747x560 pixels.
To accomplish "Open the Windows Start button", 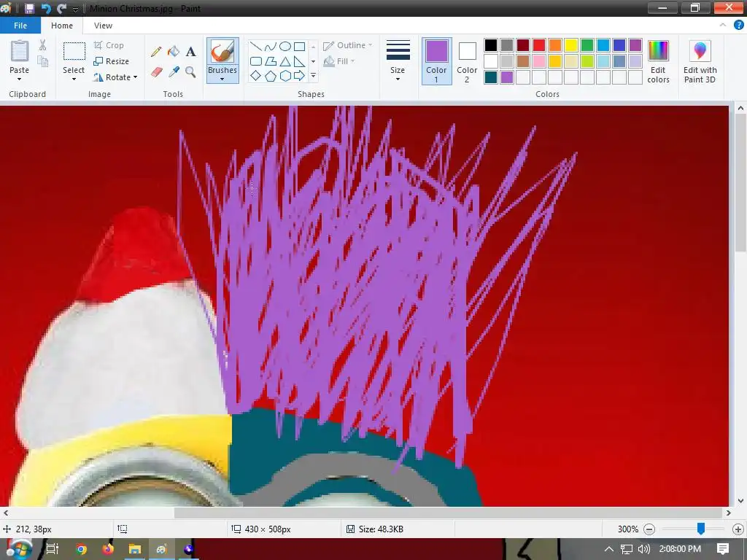I will pyautogui.click(x=19, y=549).
